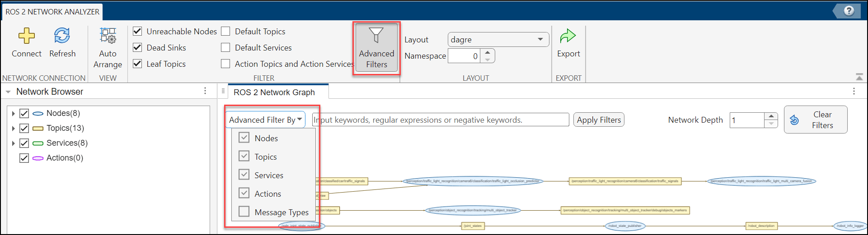Viewport: 868px width, 235px height.
Task: Check Message Types in filter list
Action: 244,212
